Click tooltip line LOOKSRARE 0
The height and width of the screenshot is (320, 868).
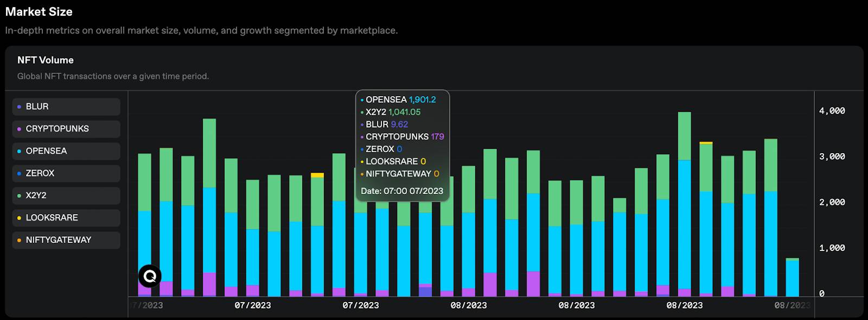[393, 161]
